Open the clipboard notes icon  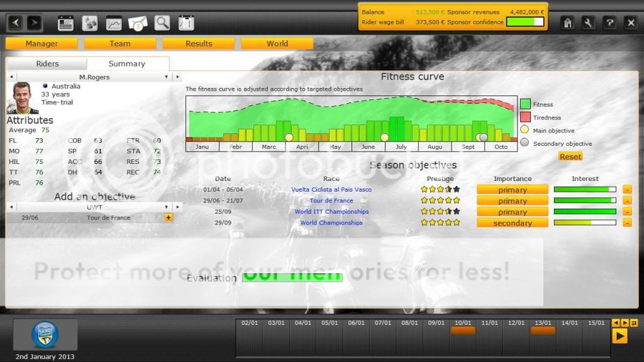click(x=186, y=23)
